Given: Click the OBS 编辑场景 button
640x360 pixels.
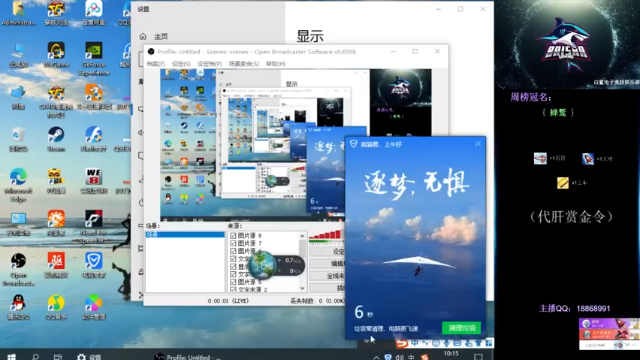Looking at the screenshot, I should coord(327,264).
